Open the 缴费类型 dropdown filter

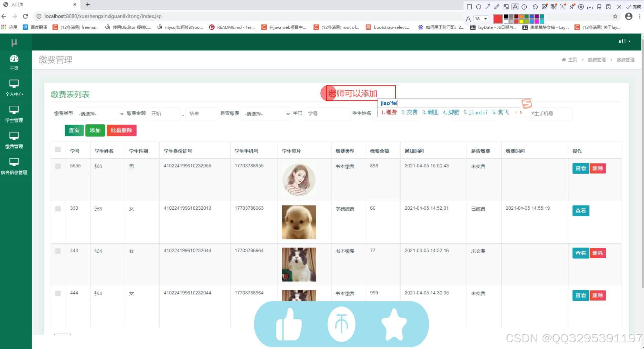pyautogui.click(x=101, y=114)
